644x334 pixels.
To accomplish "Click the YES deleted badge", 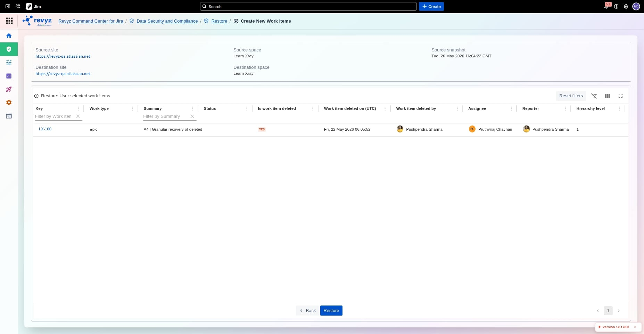I will [262, 129].
